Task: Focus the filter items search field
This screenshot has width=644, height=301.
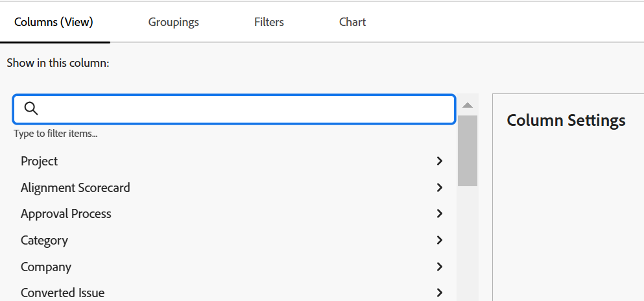Action: [x=246, y=109]
